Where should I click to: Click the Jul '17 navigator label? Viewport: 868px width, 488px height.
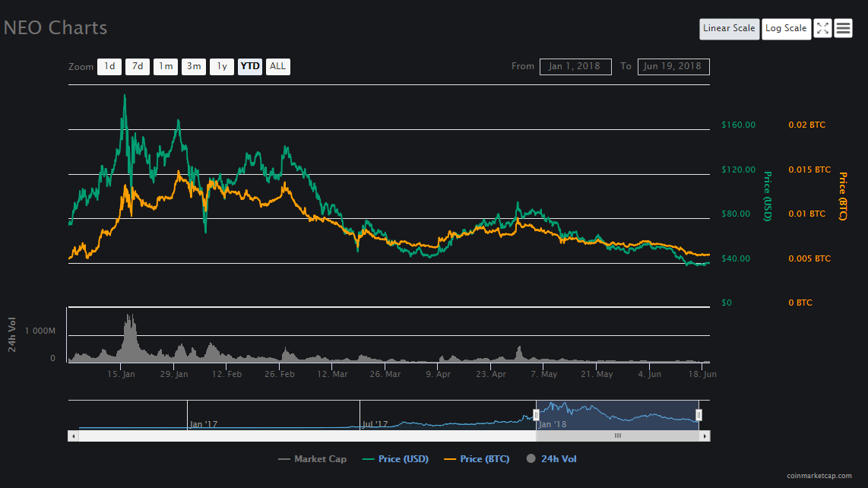click(x=375, y=424)
